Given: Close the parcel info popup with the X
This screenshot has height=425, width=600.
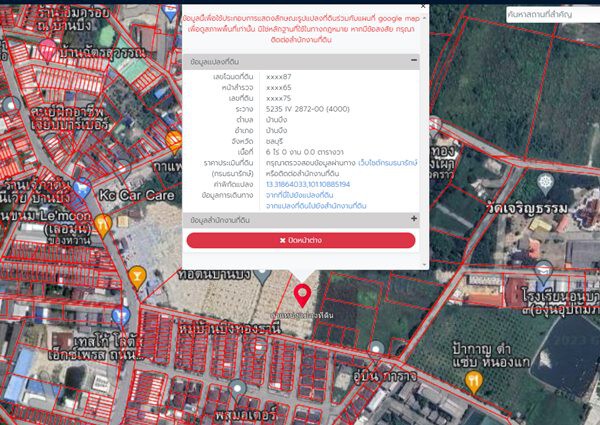Looking at the screenshot, I should click(423, 7).
